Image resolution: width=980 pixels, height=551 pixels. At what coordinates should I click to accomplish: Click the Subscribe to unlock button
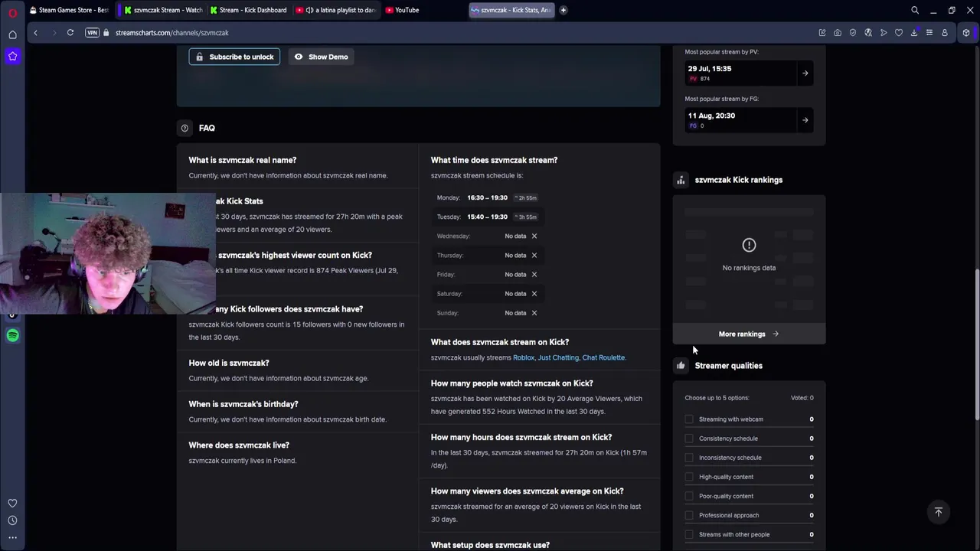point(234,57)
